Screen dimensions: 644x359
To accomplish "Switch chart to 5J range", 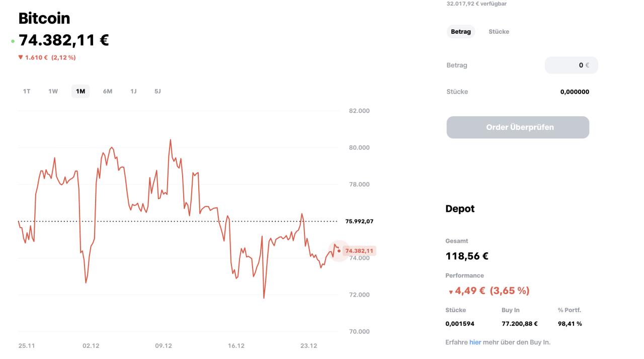I will pos(157,91).
